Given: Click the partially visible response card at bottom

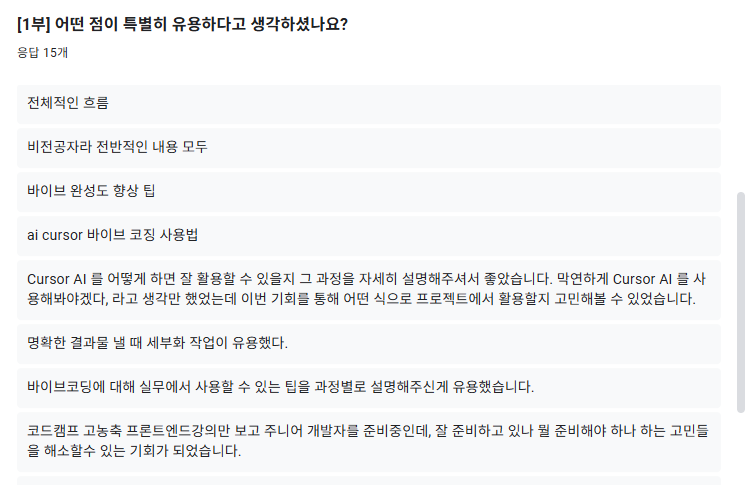Looking at the screenshot, I should tap(369, 481).
